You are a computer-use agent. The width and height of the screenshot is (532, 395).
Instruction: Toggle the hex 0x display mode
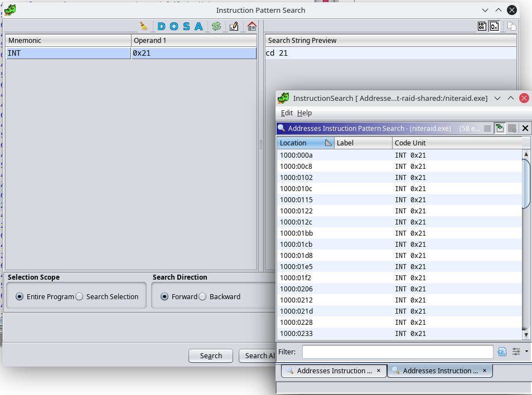click(493, 26)
